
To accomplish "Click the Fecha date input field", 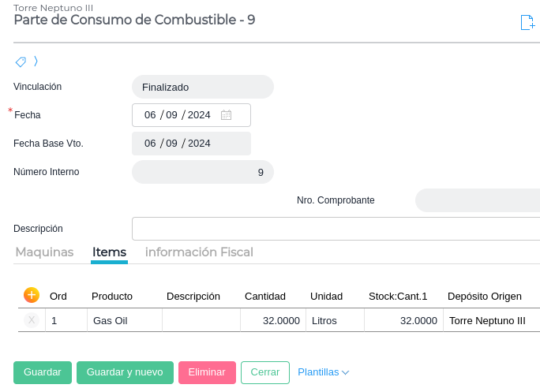I will [178, 115].
